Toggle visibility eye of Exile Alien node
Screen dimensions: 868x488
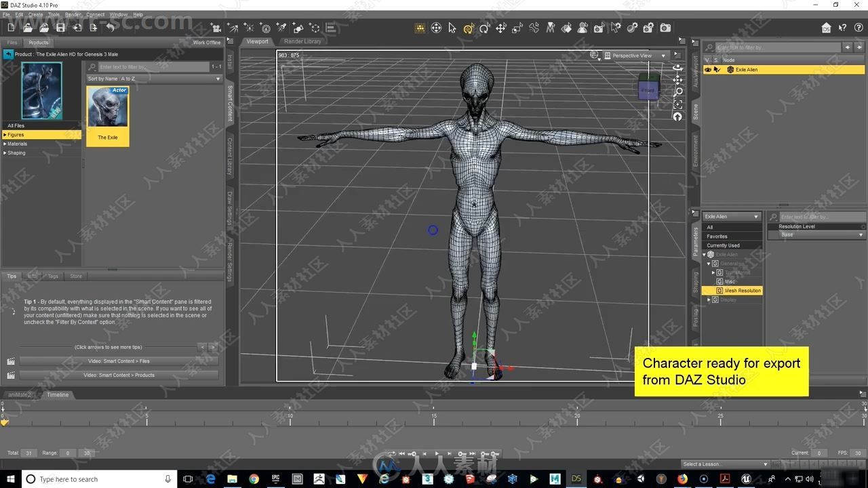(708, 70)
